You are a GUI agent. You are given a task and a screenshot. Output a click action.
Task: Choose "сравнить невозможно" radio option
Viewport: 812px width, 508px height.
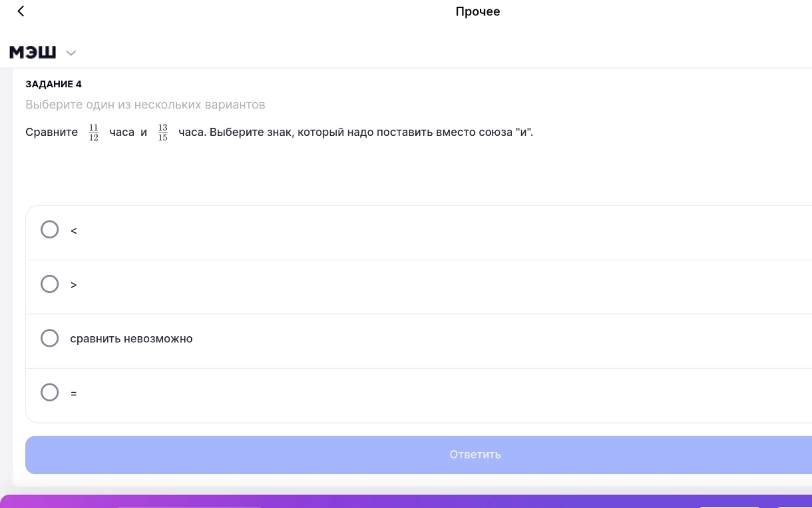click(50, 338)
